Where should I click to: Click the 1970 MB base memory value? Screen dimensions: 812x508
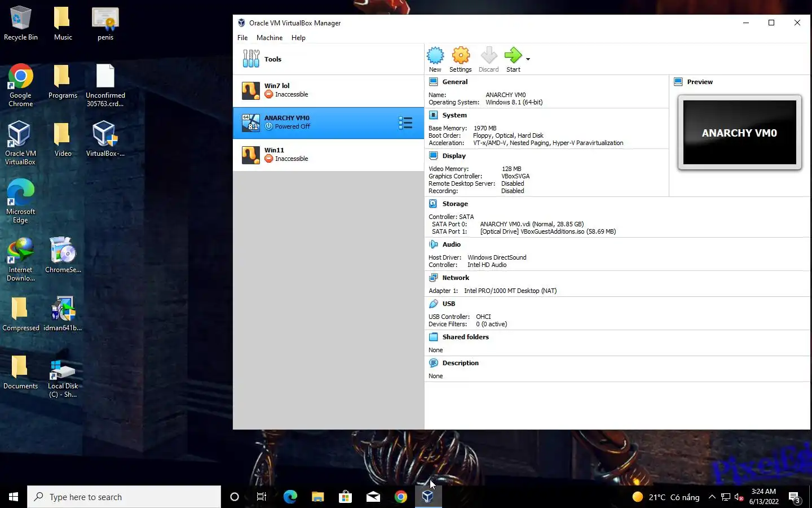(485, 128)
